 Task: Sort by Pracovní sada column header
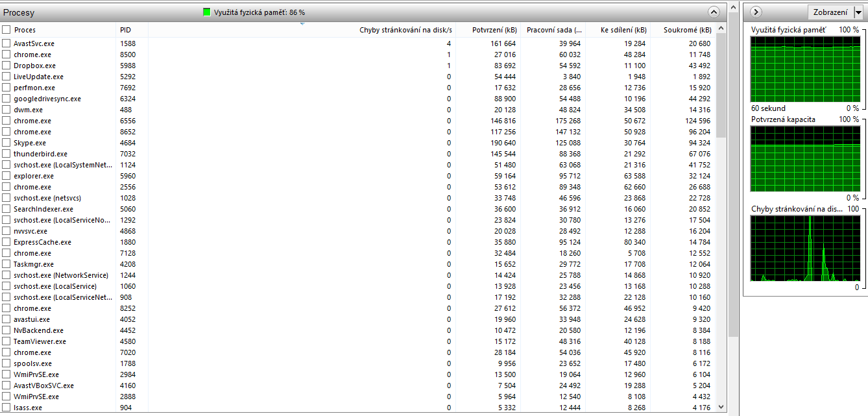click(553, 30)
